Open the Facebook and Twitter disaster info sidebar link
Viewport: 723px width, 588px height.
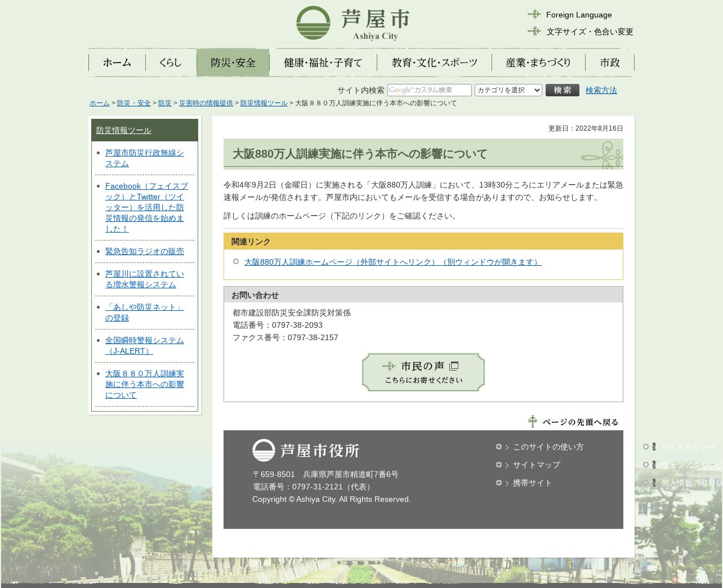point(146,207)
